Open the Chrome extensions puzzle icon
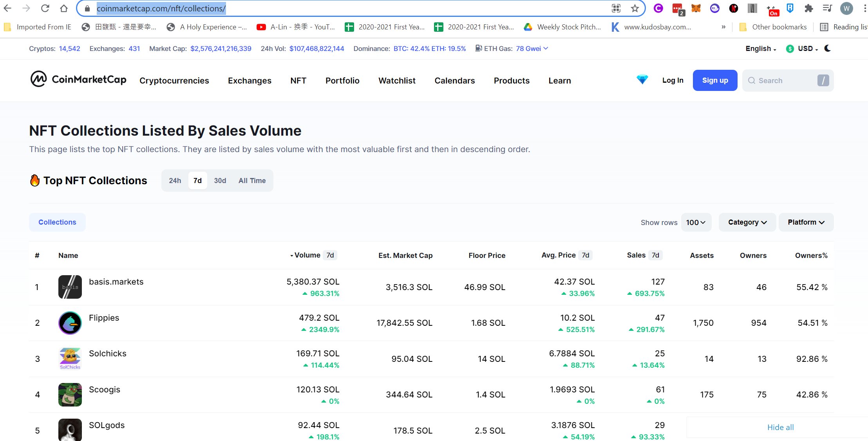Screen dimensions: 868x441 (x=808, y=8)
